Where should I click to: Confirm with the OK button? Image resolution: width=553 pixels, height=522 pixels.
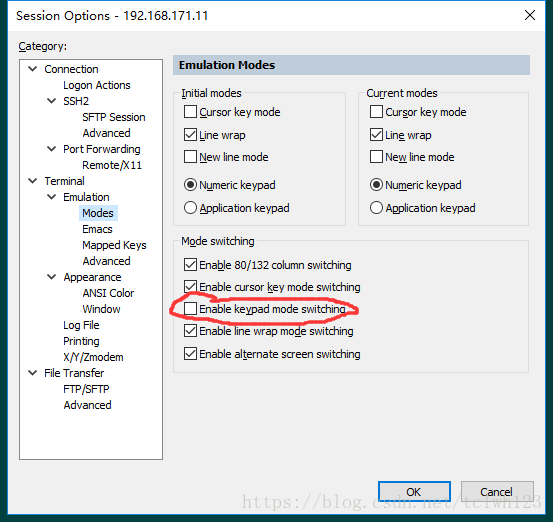[x=414, y=492]
